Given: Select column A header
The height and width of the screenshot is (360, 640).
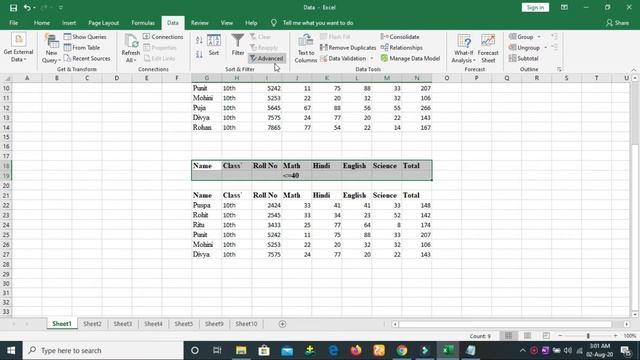Looking at the screenshot, I should coord(27,78).
